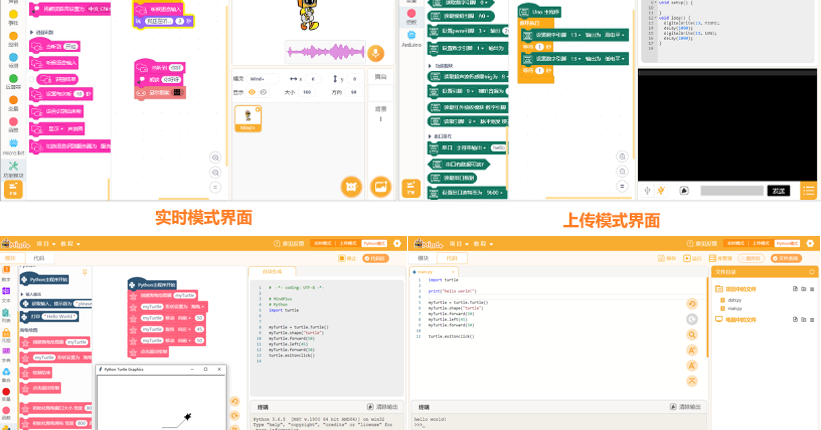Click the USB serial icon below console
Viewport: 821px width, 430px height.
[x=648, y=190]
